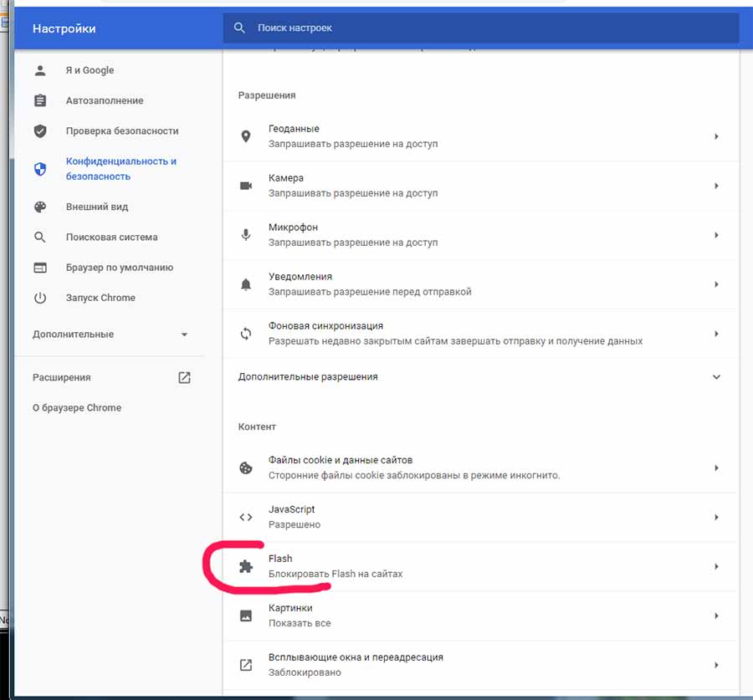Click the microphone icon for Микрофон
The height and width of the screenshot is (700, 753).
246,235
